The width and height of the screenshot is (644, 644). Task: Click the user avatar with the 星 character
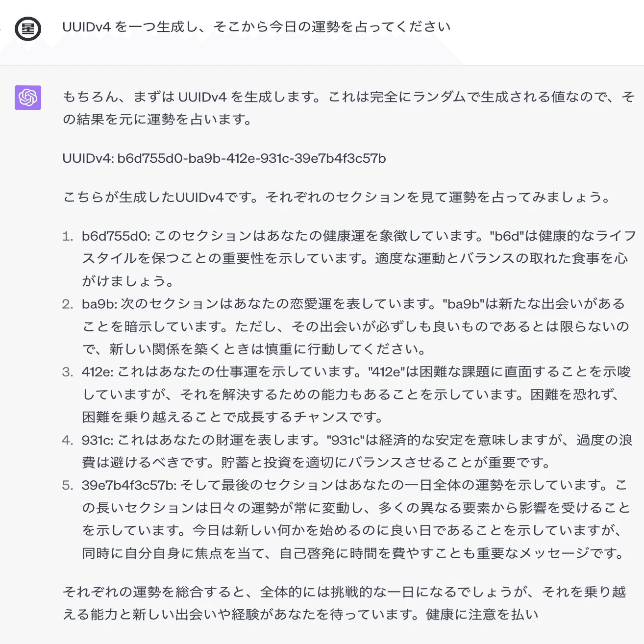28,28
